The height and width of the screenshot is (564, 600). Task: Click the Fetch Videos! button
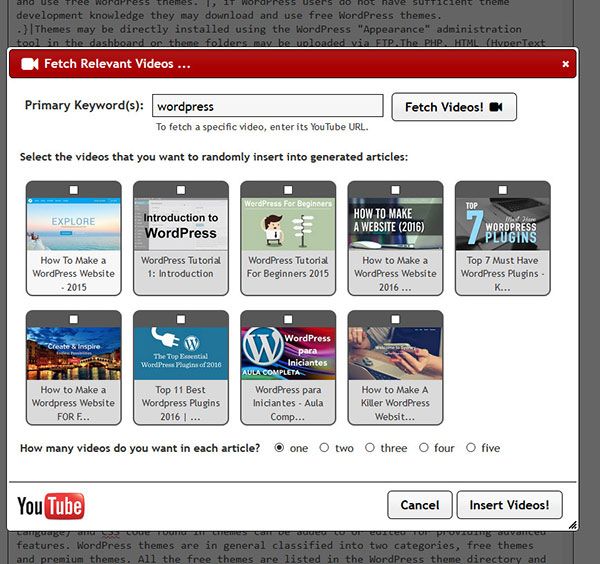454,107
